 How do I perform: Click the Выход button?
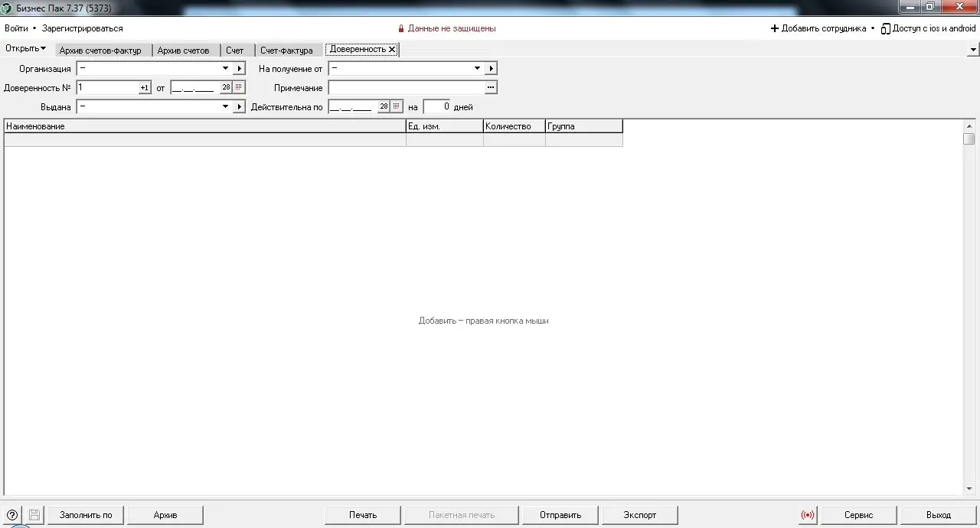click(939, 515)
